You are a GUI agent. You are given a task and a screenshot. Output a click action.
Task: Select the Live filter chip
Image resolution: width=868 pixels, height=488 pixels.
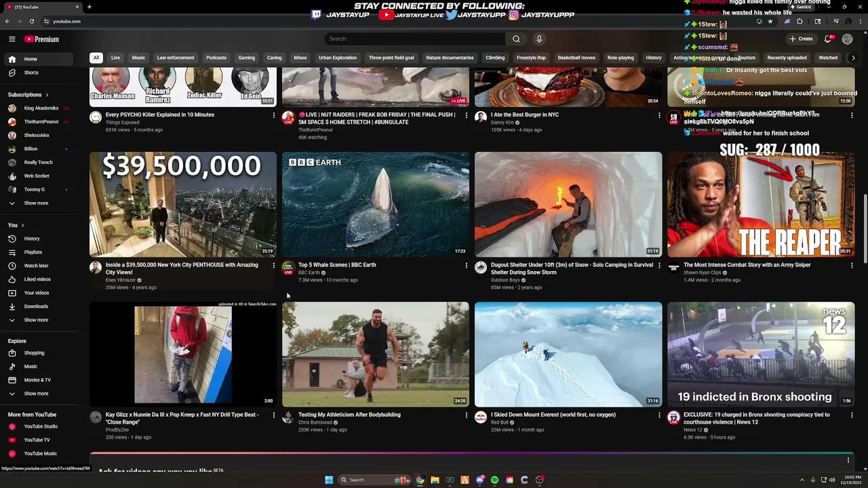tap(115, 58)
